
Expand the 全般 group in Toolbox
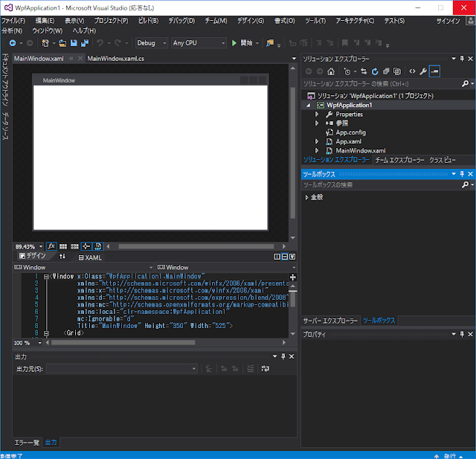tap(306, 197)
